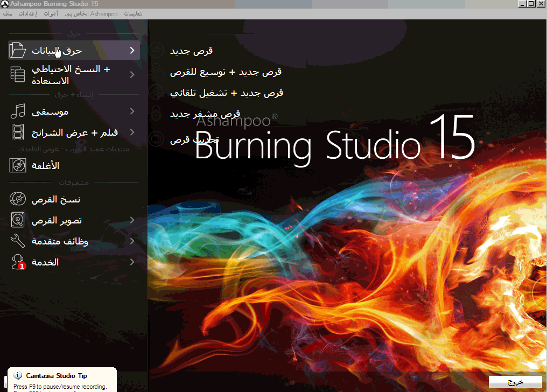Open the تعليمات help menu
Screen dimensions: 547x392
[133, 13]
